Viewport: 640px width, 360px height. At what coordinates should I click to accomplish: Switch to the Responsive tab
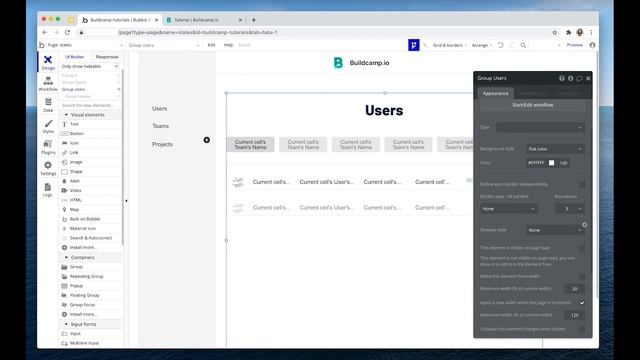point(107,57)
